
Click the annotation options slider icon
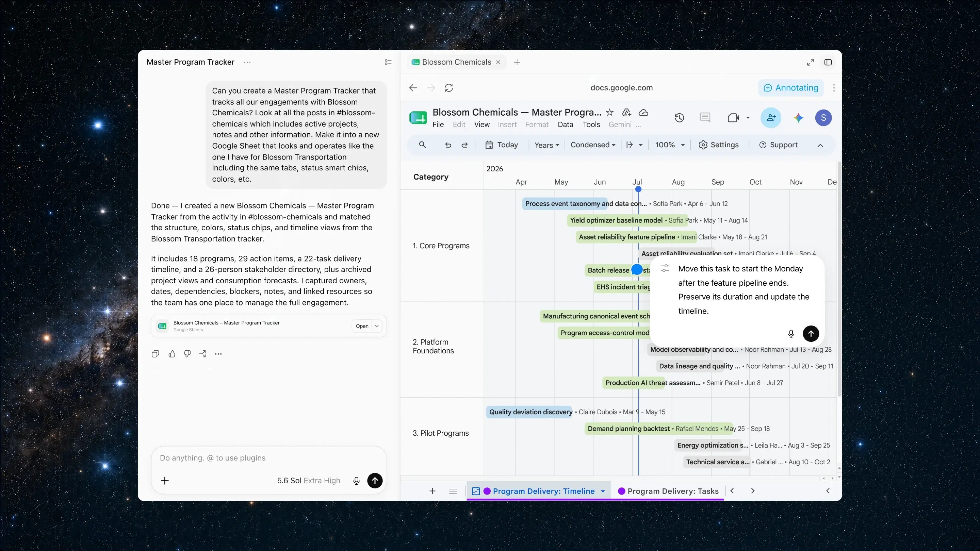(x=665, y=268)
